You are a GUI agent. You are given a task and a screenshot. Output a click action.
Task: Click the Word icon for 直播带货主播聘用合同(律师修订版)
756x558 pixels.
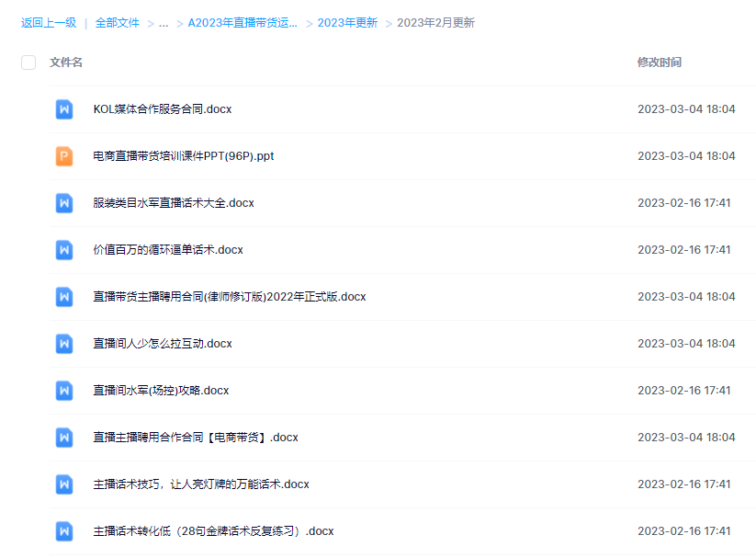pos(64,296)
